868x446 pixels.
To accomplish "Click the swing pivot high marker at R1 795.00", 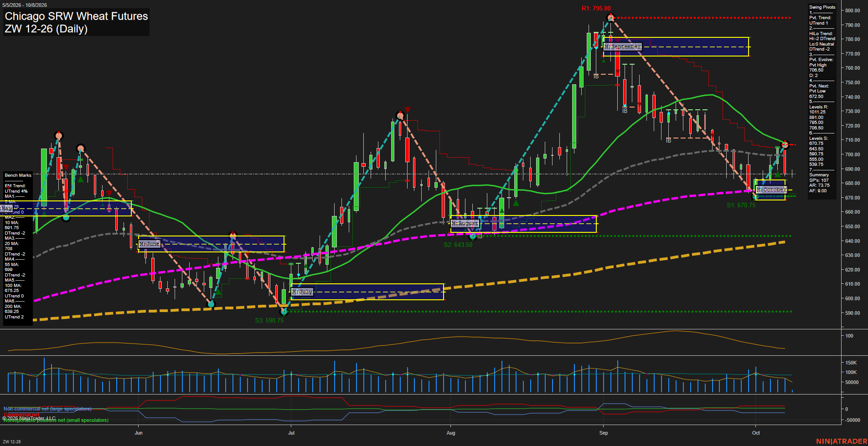I will (x=611, y=18).
